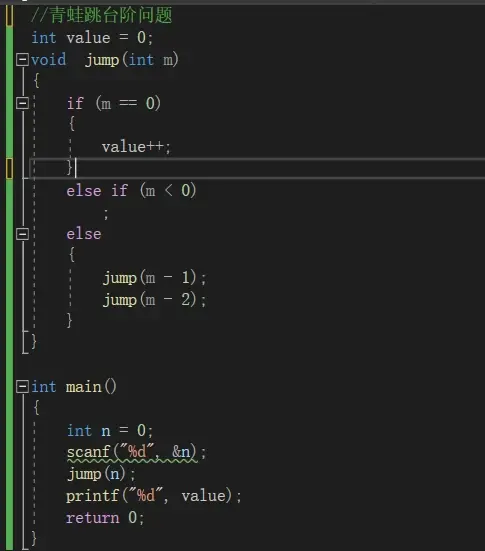This screenshot has width=485, height=551.
Task: Collapse the if (m == 0) block
Action: tap(22, 103)
